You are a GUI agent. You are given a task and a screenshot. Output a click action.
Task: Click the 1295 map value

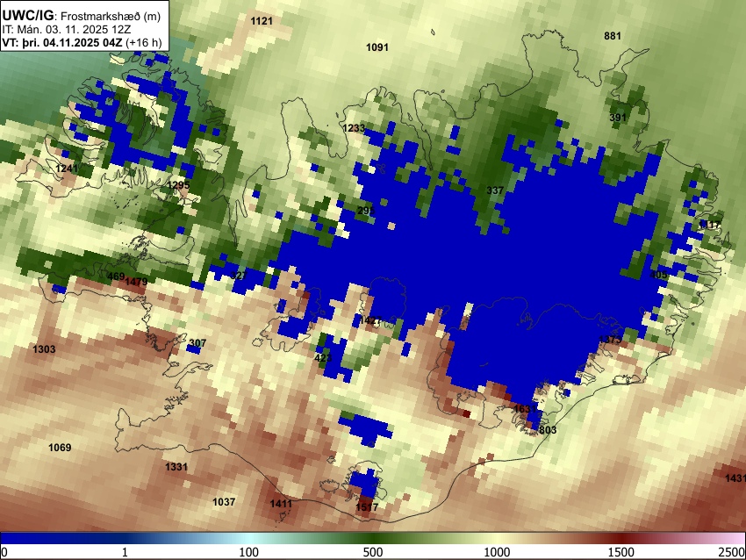click(x=178, y=185)
